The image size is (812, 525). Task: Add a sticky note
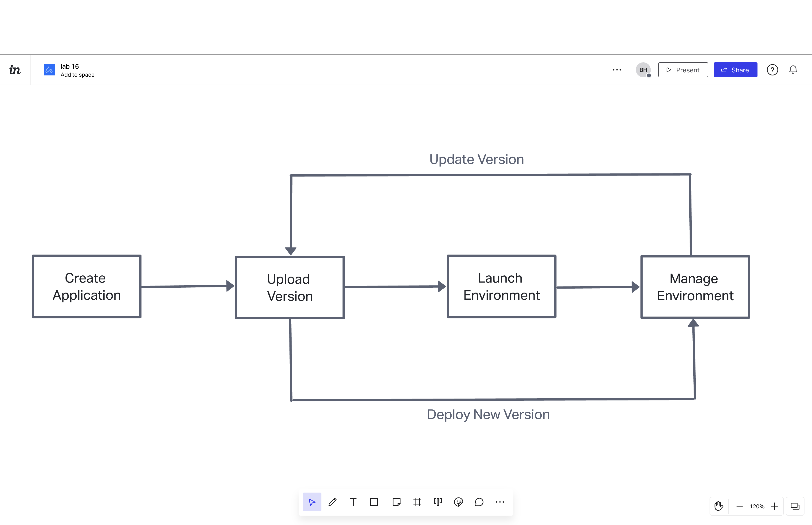(396, 502)
